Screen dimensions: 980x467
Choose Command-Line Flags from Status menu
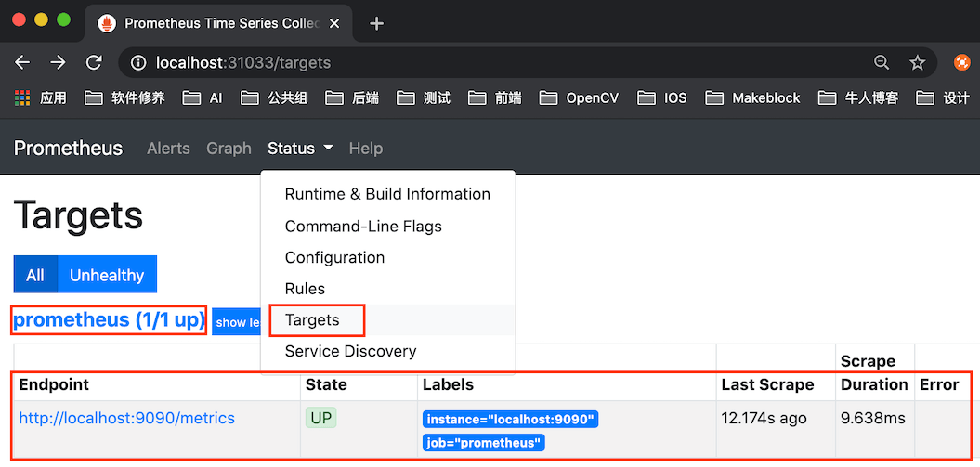coord(387,226)
